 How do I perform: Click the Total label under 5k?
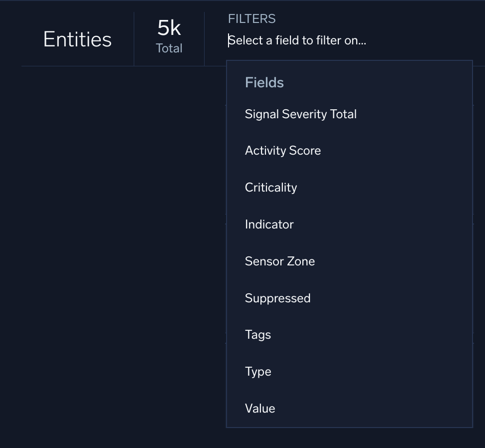tap(169, 48)
